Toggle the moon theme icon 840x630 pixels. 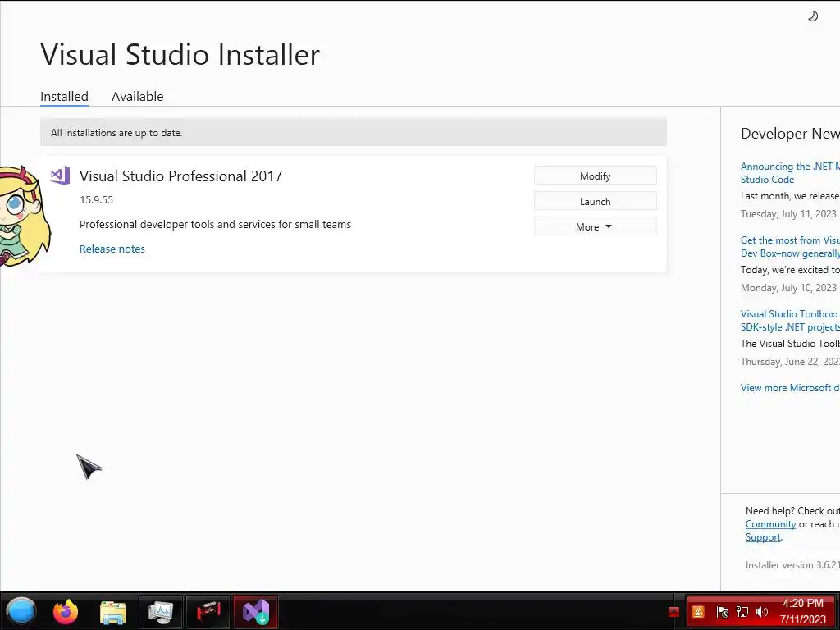(x=813, y=16)
